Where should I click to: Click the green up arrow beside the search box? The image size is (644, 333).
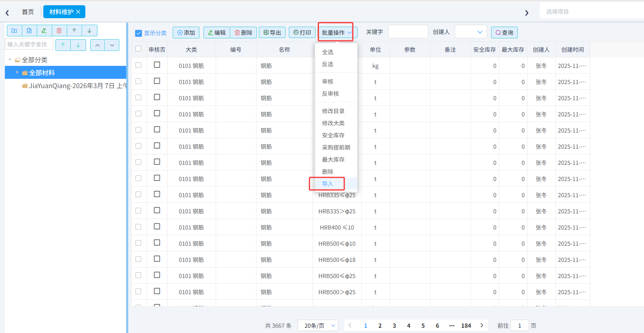(63, 45)
